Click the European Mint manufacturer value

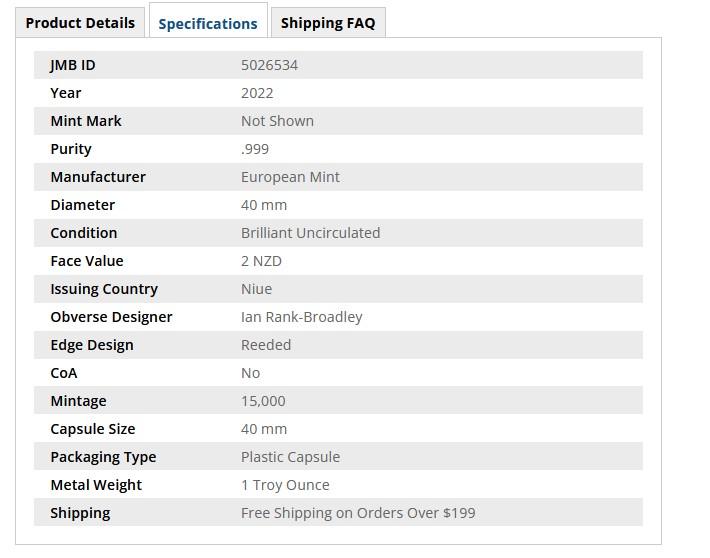290,177
